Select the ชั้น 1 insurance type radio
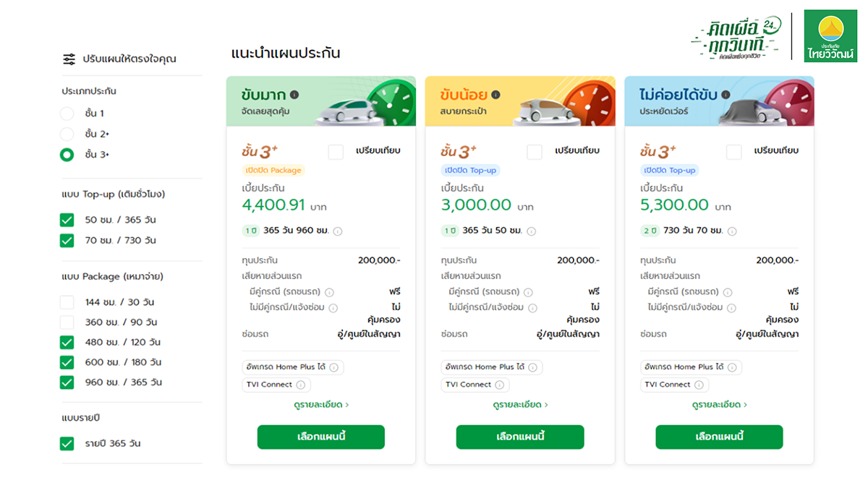Viewport: 868px width, 488px height. pyautogui.click(x=67, y=114)
